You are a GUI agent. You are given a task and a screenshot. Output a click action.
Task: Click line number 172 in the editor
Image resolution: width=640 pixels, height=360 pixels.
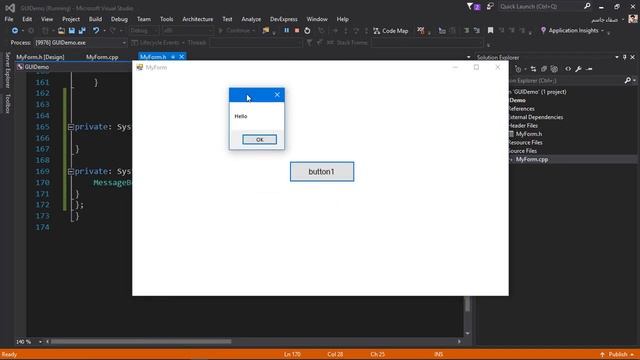click(42, 205)
